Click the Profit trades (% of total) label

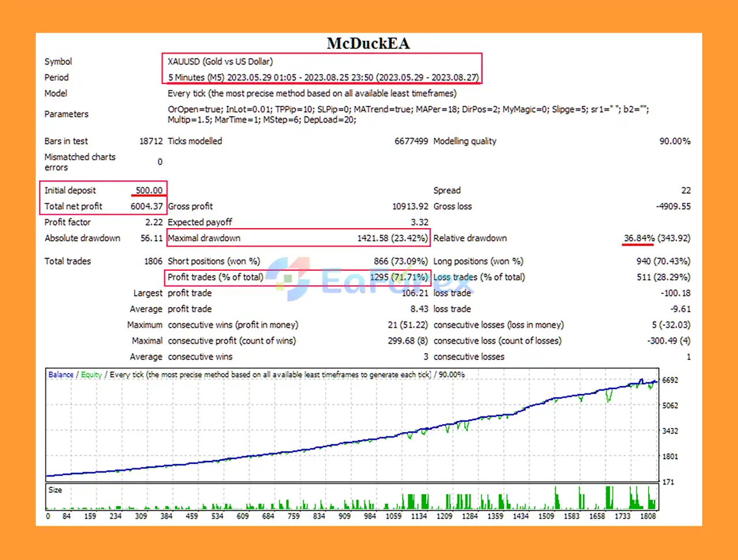tap(215, 277)
